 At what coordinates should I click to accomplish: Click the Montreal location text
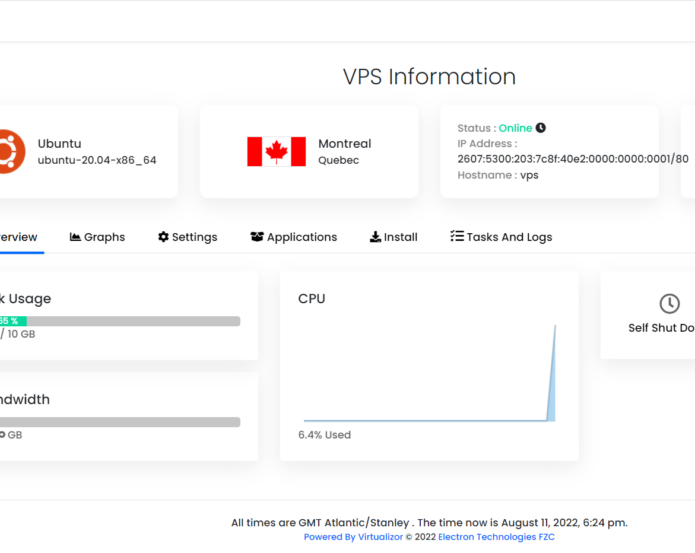tap(344, 144)
